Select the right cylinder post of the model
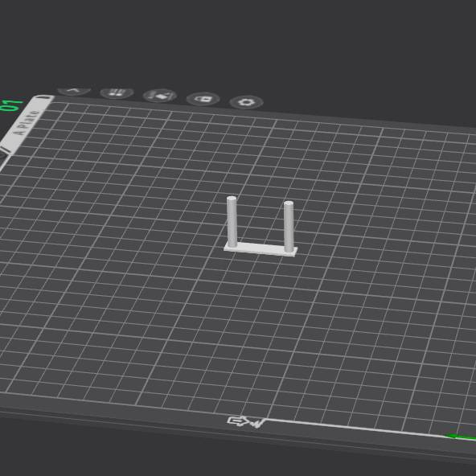The width and height of the screenshot is (476, 476). coord(289,227)
